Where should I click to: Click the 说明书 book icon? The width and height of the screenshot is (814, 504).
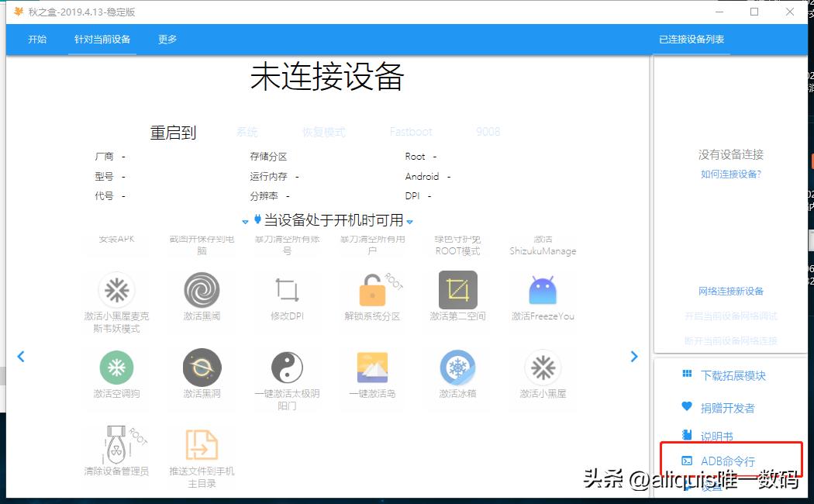pyautogui.click(x=687, y=435)
